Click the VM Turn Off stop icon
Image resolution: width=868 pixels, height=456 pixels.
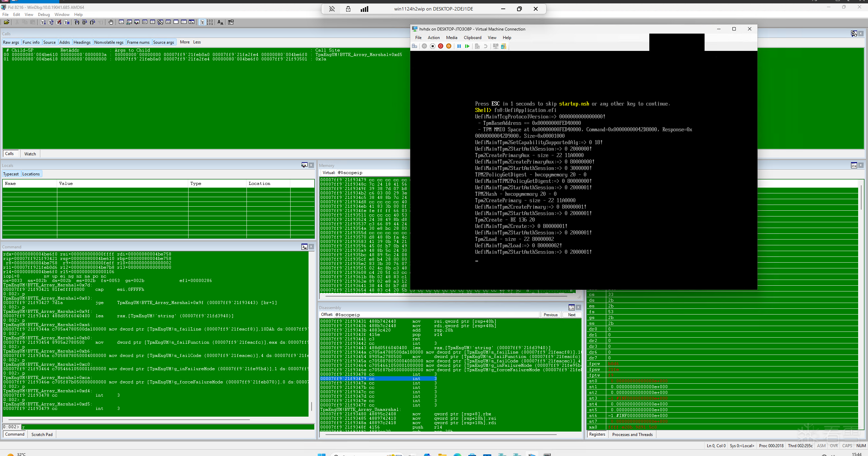pyautogui.click(x=433, y=46)
